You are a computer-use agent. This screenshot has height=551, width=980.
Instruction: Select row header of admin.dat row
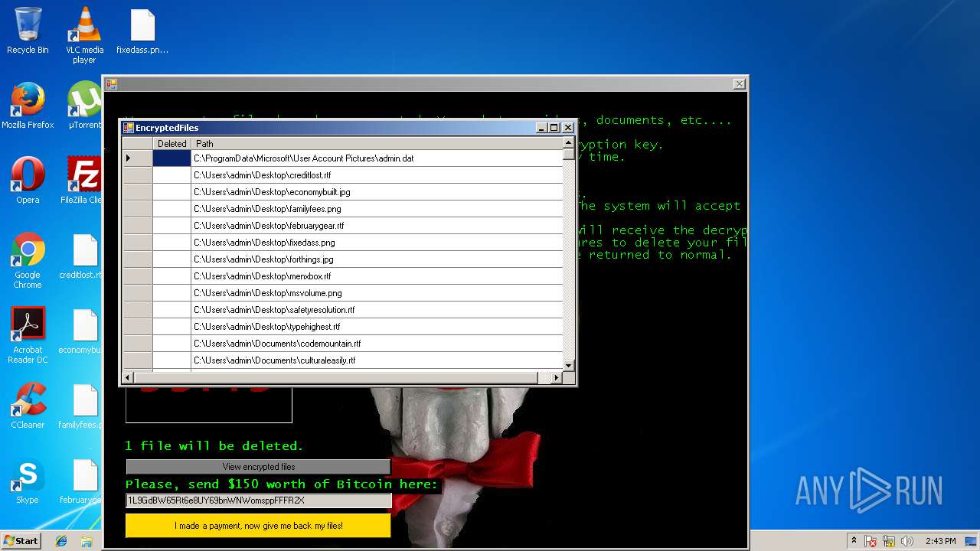point(138,158)
